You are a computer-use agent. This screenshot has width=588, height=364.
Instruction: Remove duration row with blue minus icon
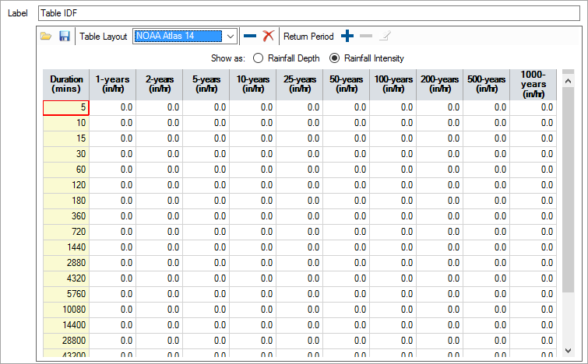(x=250, y=37)
